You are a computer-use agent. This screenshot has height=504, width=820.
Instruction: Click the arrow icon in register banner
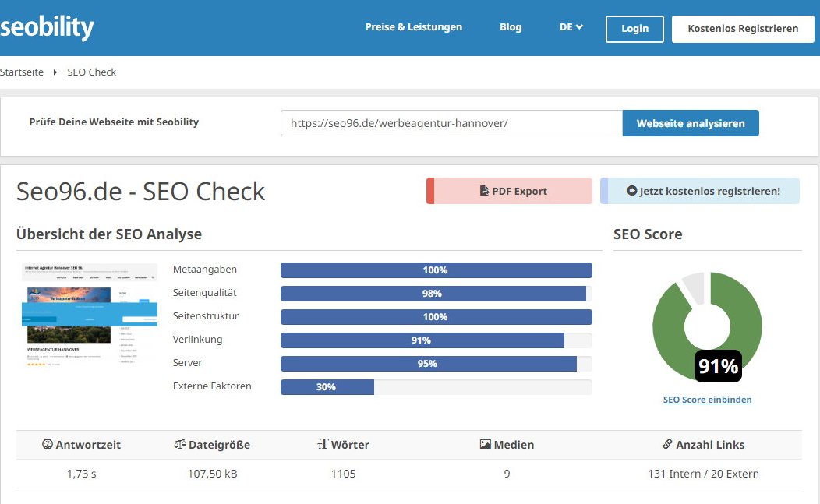[632, 191]
